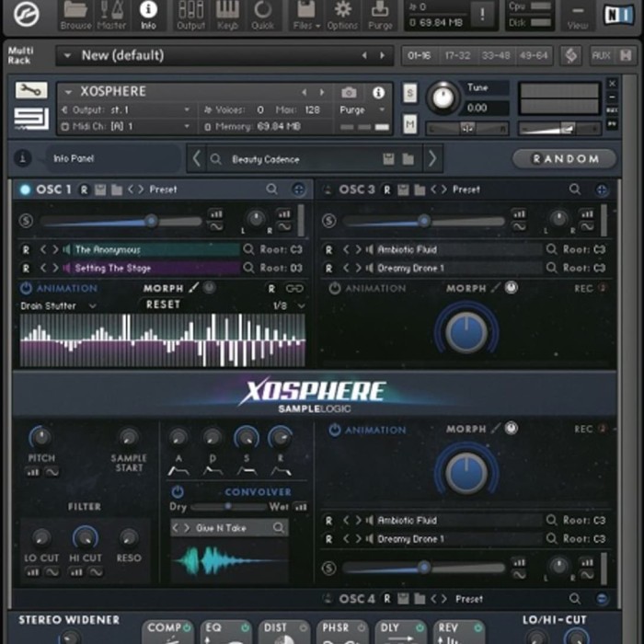
Task: Save preset via disk icon beside Beauty Cadence
Action: [388, 159]
